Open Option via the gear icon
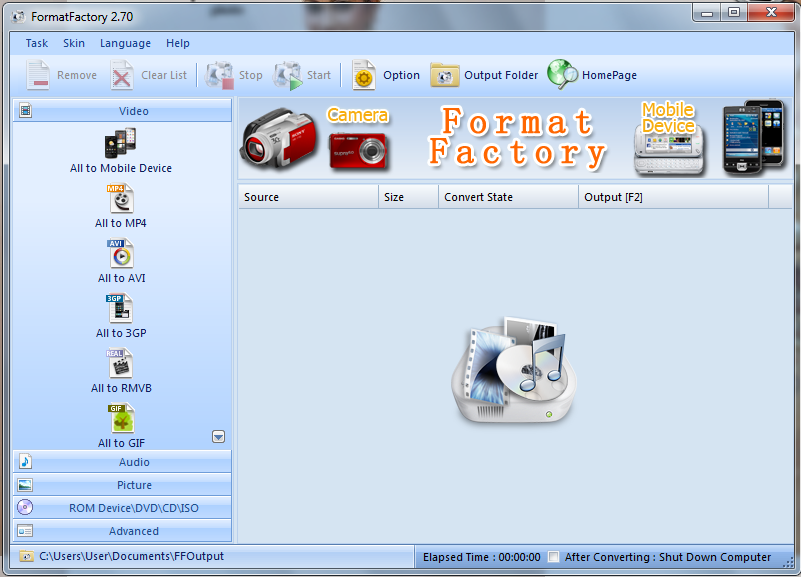Screen dimensions: 801x577 [x=364, y=75]
